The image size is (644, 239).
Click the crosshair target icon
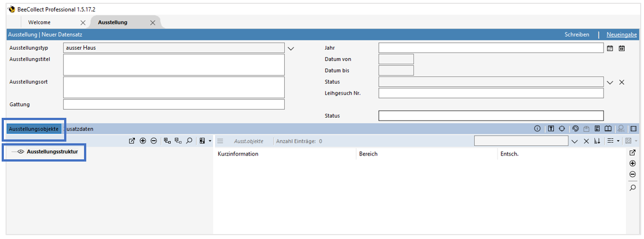(562, 129)
